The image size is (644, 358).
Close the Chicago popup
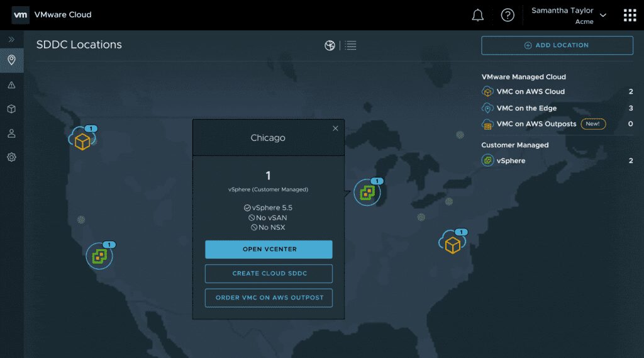point(335,128)
